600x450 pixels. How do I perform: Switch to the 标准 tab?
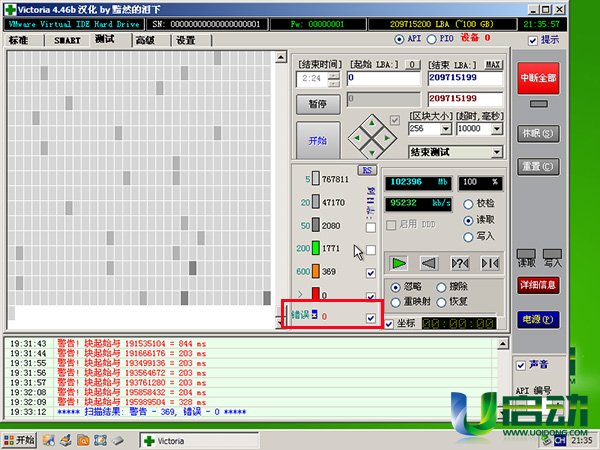tap(19, 40)
